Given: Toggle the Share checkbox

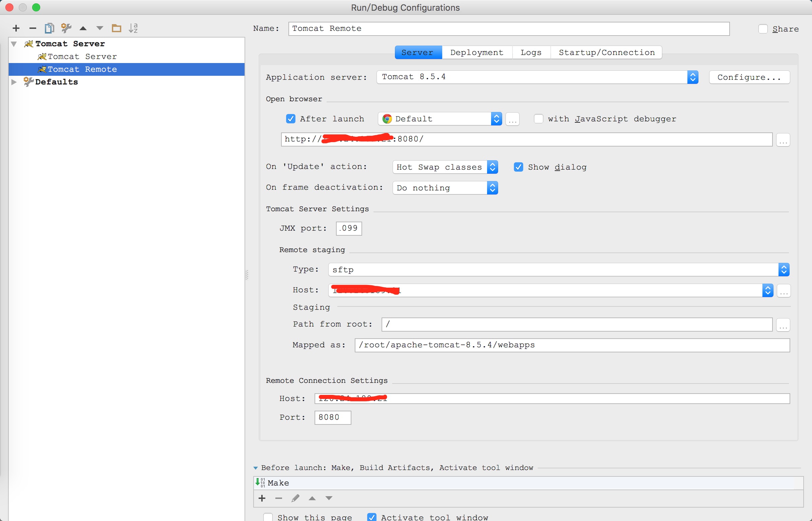Looking at the screenshot, I should [x=763, y=29].
